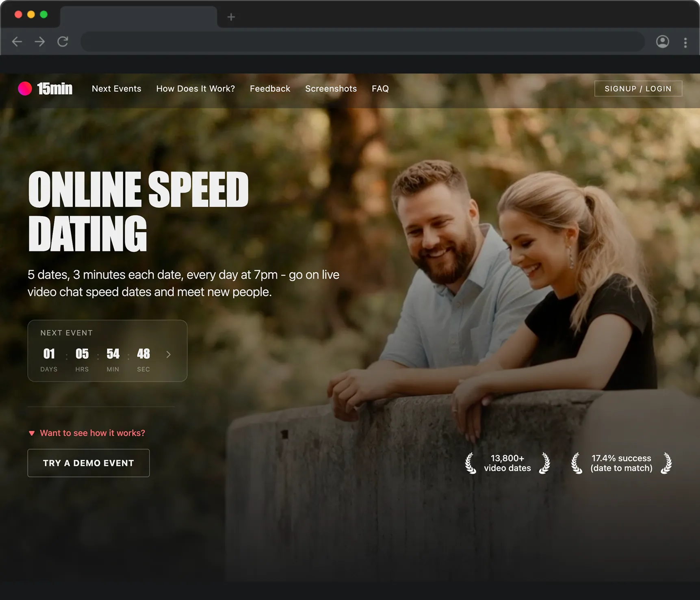
Task: Open the browser three-dot menu
Action: pos(685,42)
